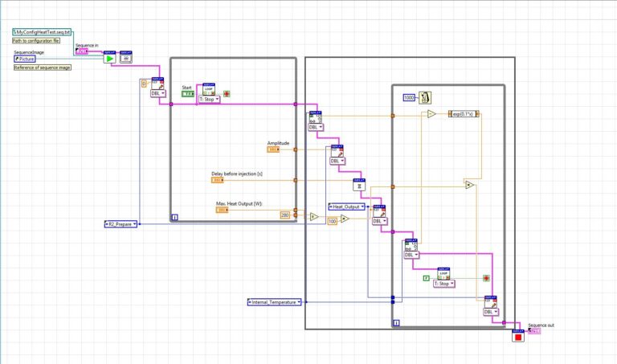Screen dimensions: 617x364
Task: Click the Start boolean terminal
Action: pyautogui.click(x=187, y=94)
